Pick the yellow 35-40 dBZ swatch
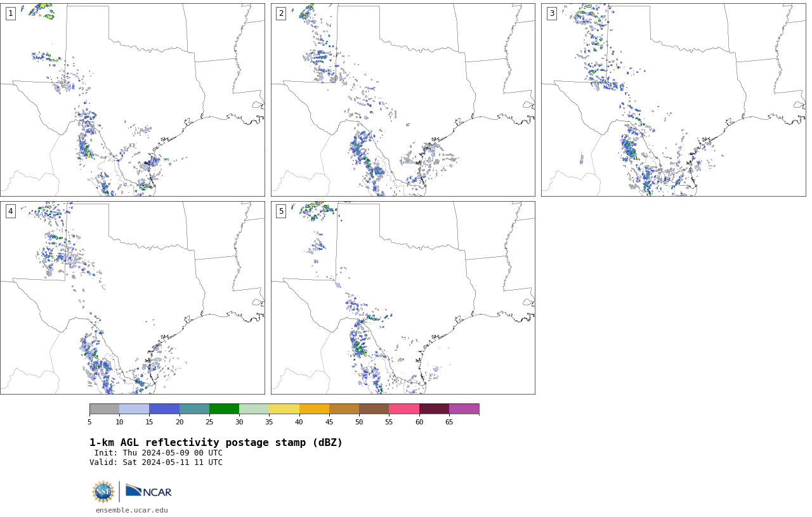This screenshot has height=517, width=812. tap(284, 409)
